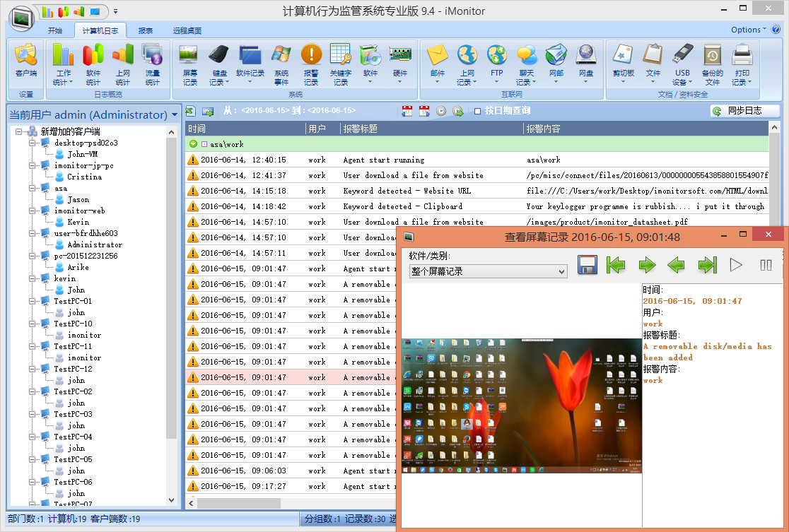Screen dimensions: 789x532
Task: Expand the 当前用户 admin dropdown
Action: pos(174,114)
